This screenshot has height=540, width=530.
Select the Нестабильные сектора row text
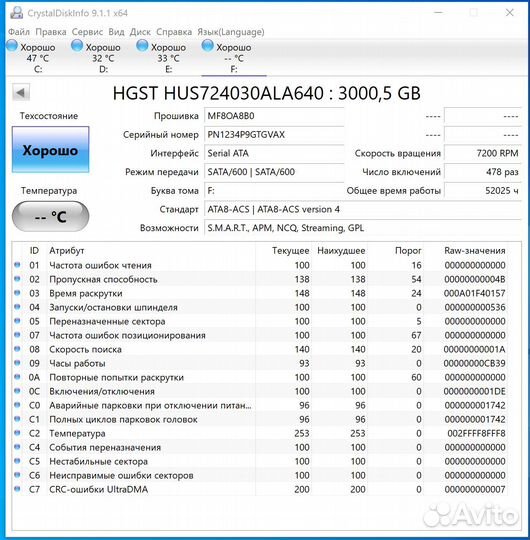tap(98, 461)
